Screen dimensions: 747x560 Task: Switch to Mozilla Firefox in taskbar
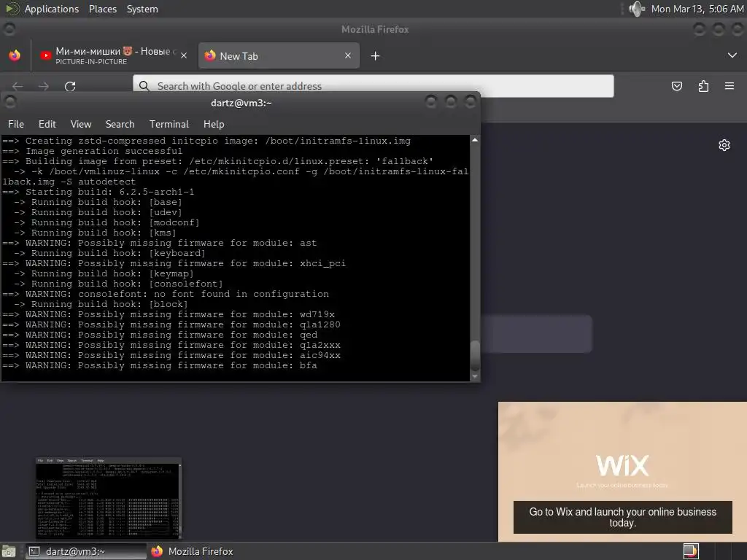point(193,551)
